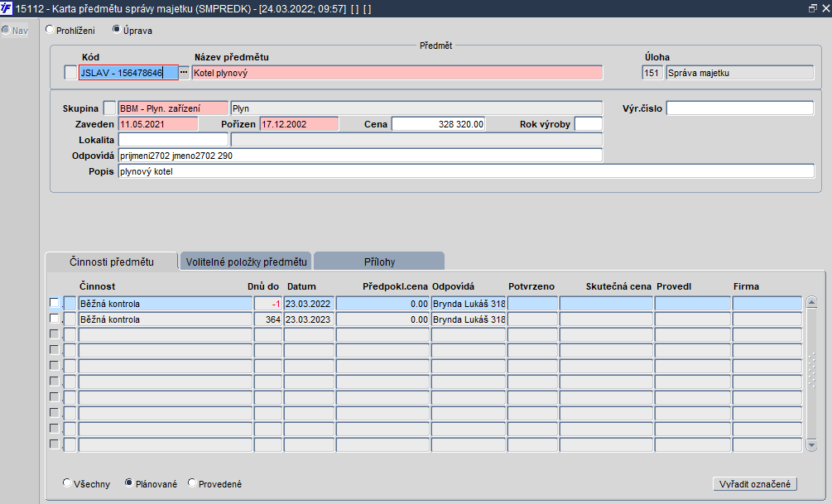Check the first Běžná kontrola row checkbox
The height and width of the screenshot is (504, 832).
pyautogui.click(x=54, y=302)
